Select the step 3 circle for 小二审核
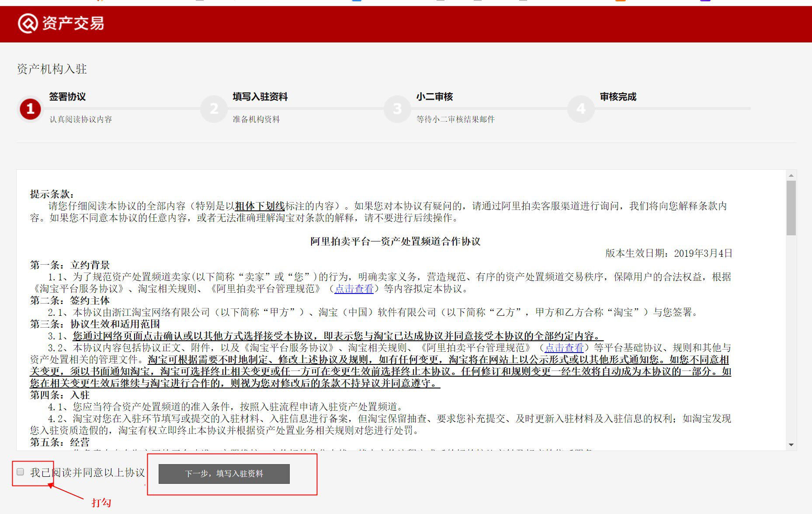 pos(397,108)
